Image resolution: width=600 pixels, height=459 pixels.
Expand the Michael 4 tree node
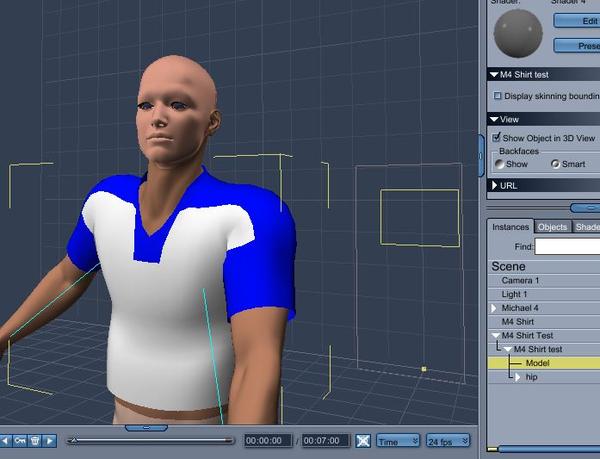tap(494, 308)
